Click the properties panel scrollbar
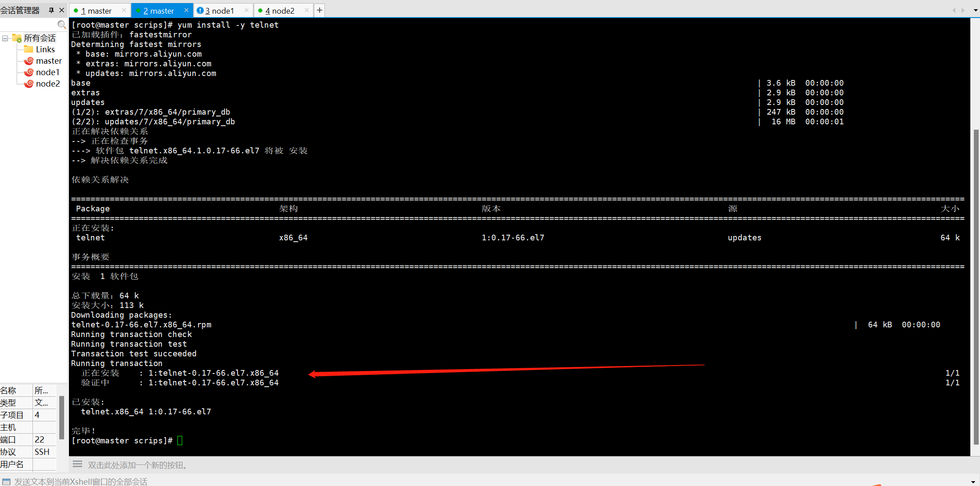Image resolution: width=980 pixels, height=486 pixels. point(61,417)
